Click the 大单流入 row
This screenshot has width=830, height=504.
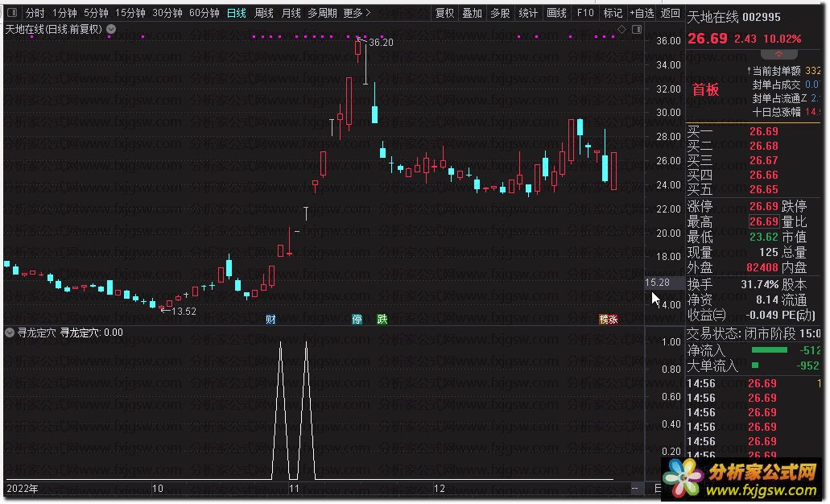754,366
